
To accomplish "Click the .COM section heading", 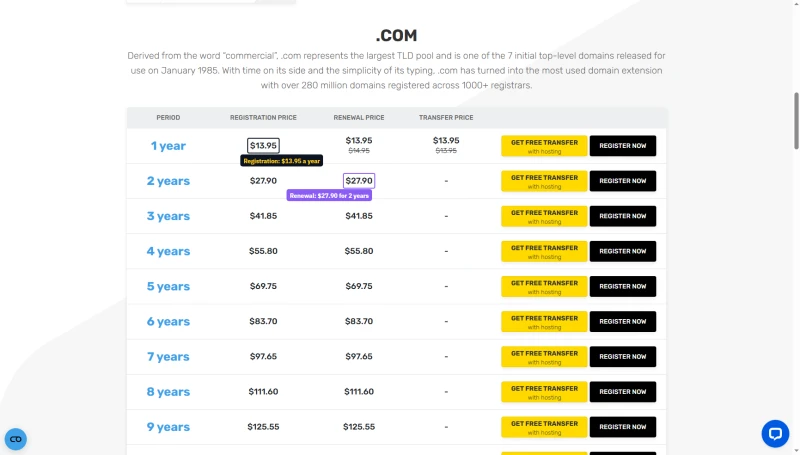I will click(x=396, y=36).
